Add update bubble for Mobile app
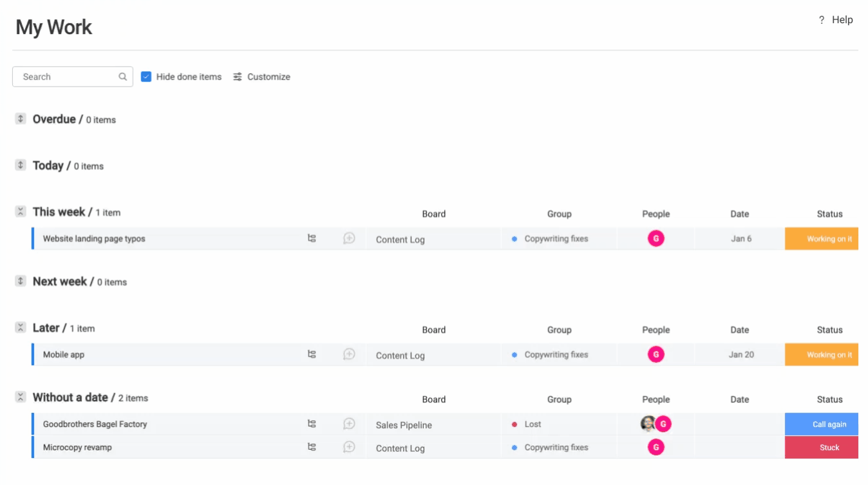The width and height of the screenshot is (868, 485). click(349, 354)
